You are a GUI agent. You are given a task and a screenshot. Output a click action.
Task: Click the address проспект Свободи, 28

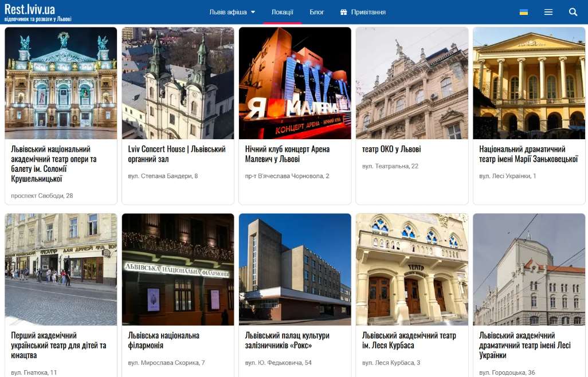coord(42,196)
